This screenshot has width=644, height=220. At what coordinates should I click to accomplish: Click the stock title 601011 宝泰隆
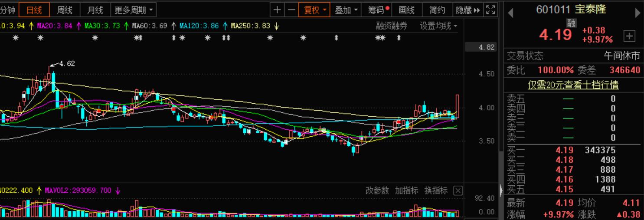click(571, 10)
